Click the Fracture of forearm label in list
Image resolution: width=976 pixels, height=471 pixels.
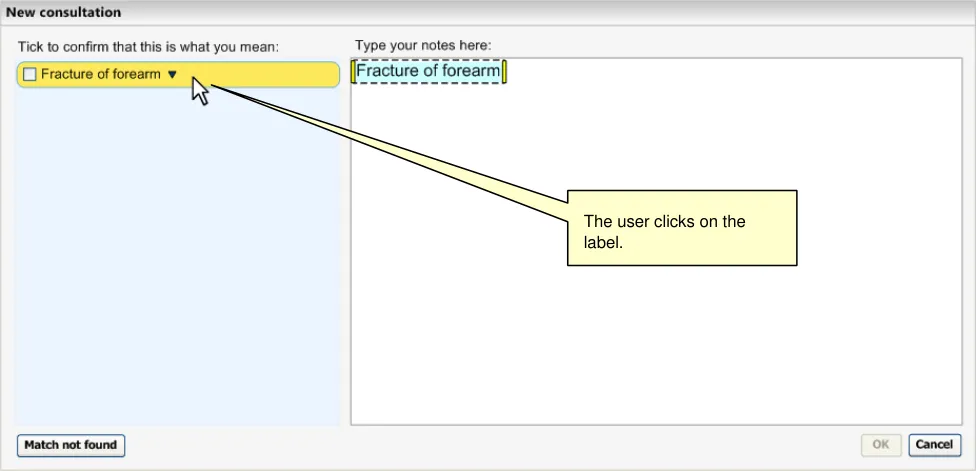100,75
